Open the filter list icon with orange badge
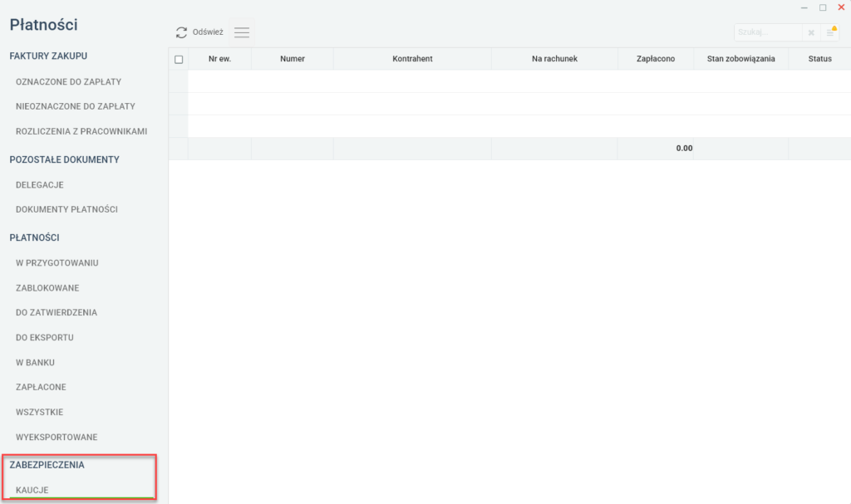This screenshot has width=851, height=504. [831, 32]
